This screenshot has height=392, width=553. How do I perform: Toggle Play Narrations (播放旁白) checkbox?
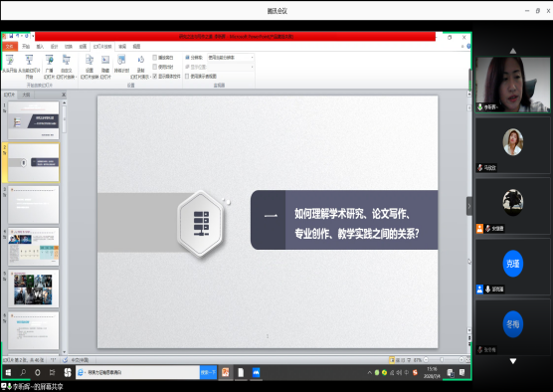[154, 57]
